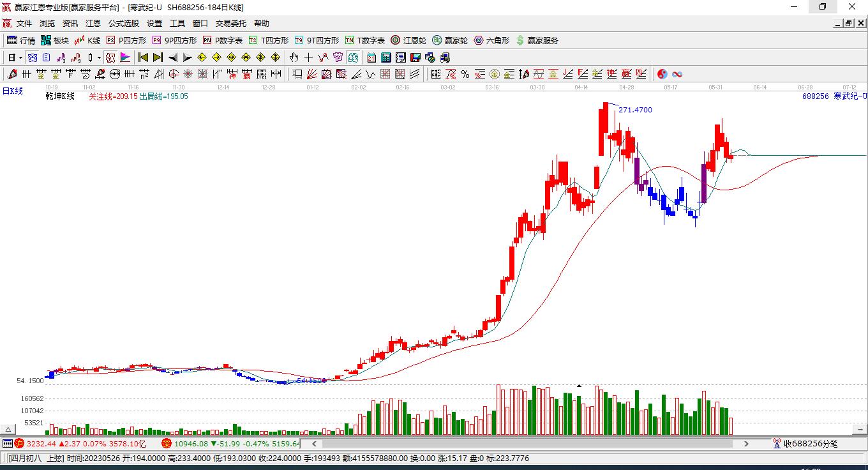Open the 行情 quotes view
Image resolution: width=868 pixels, height=470 pixels.
(21, 40)
